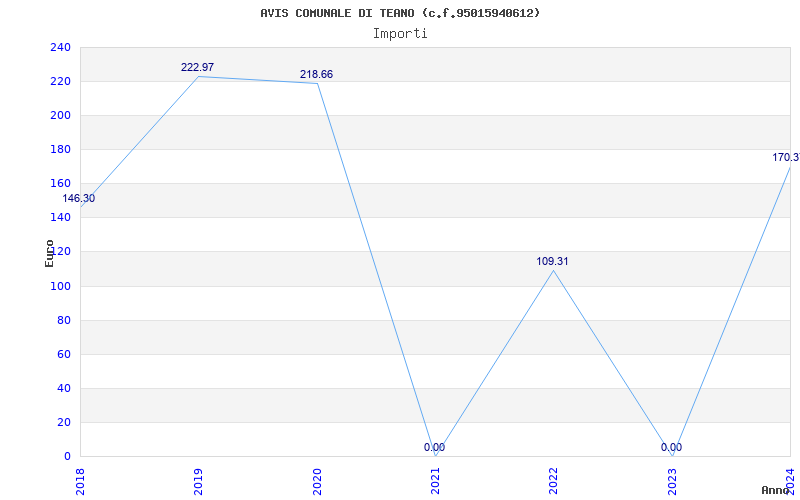The width and height of the screenshot is (800, 500).
Task: Click the 2021 x-axis label
Action: pos(435,481)
